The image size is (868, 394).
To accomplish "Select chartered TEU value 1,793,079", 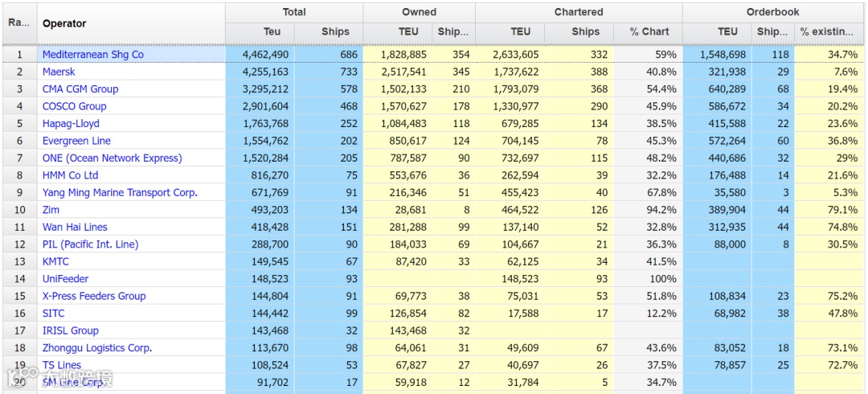I will tap(515, 88).
